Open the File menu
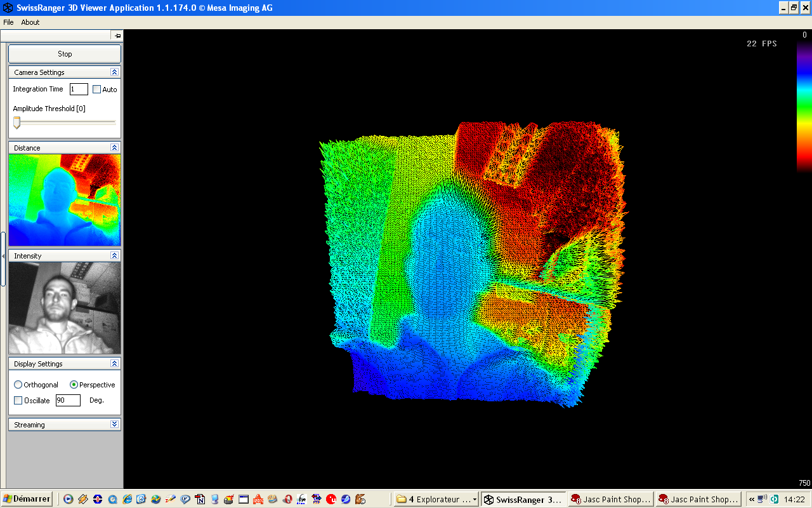The width and height of the screenshot is (812, 508). tap(8, 22)
